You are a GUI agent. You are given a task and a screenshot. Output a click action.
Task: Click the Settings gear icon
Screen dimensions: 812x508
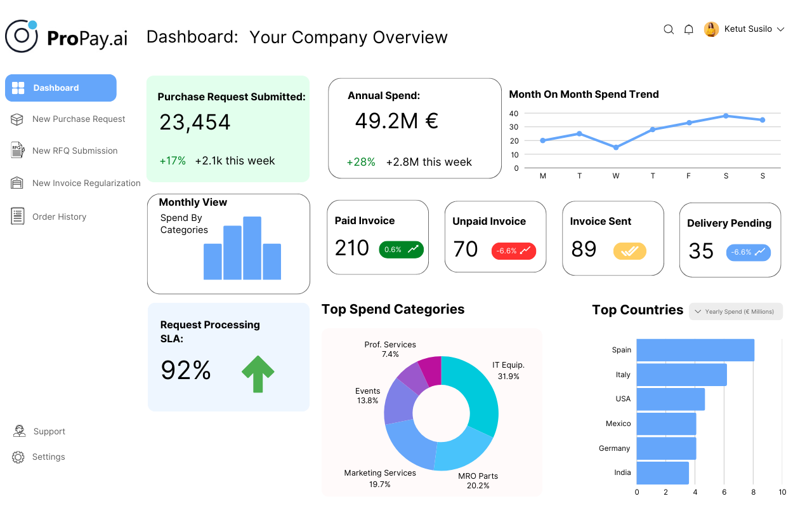(18, 457)
